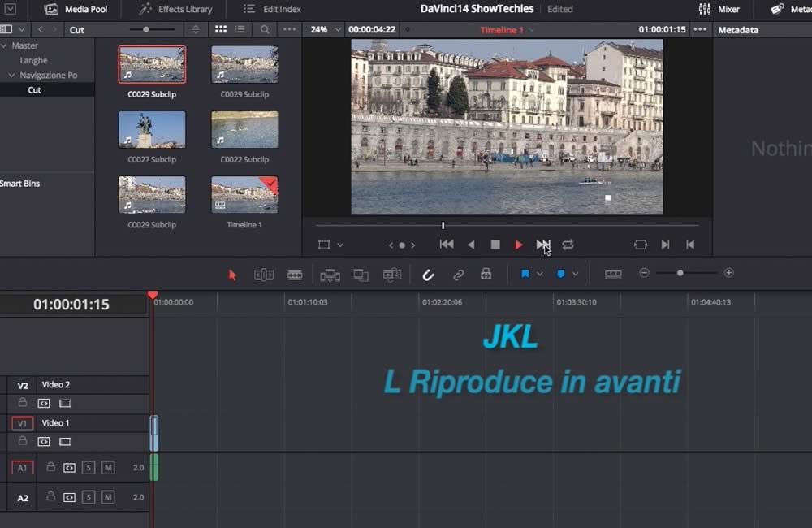Select the Trim Edit tool

(x=264, y=275)
